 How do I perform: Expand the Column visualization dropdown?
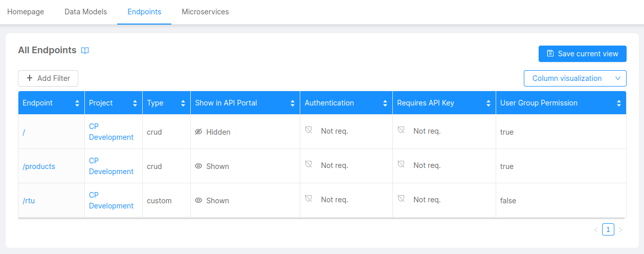tap(575, 78)
